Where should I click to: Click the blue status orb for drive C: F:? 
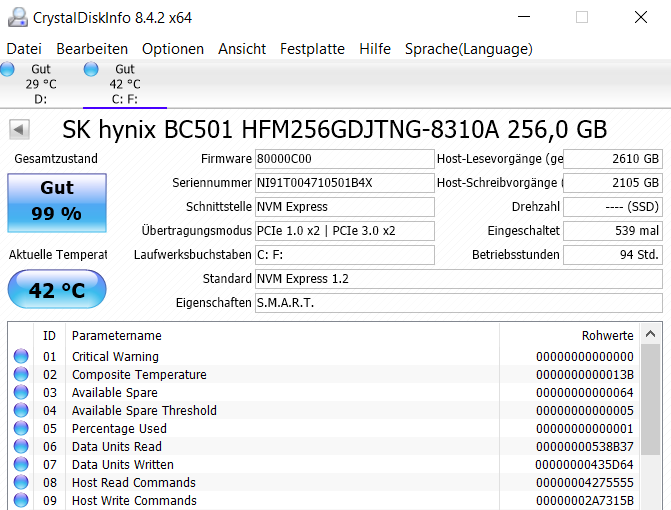pyautogui.click(x=91, y=69)
